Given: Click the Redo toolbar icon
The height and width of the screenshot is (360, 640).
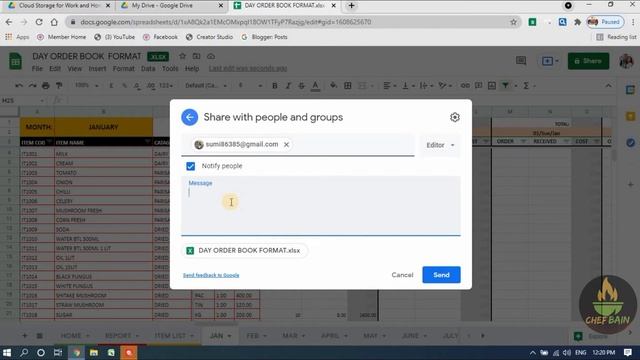Looking at the screenshot, I should point(32,86).
